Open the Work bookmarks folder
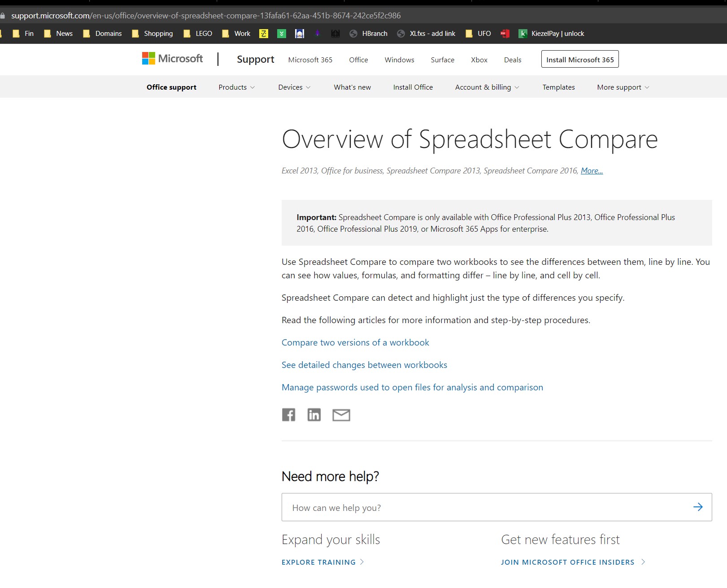This screenshot has width=727, height=588. point(236,34)
